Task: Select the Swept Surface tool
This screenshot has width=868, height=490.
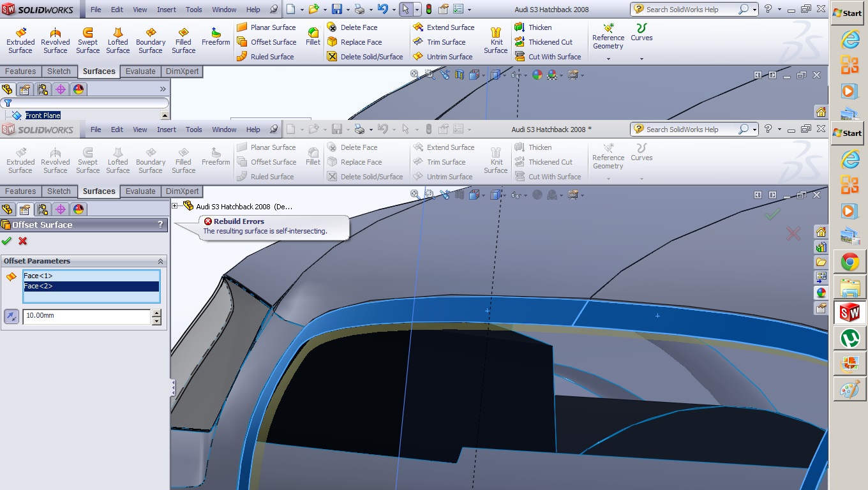Action: coord(87,160)
